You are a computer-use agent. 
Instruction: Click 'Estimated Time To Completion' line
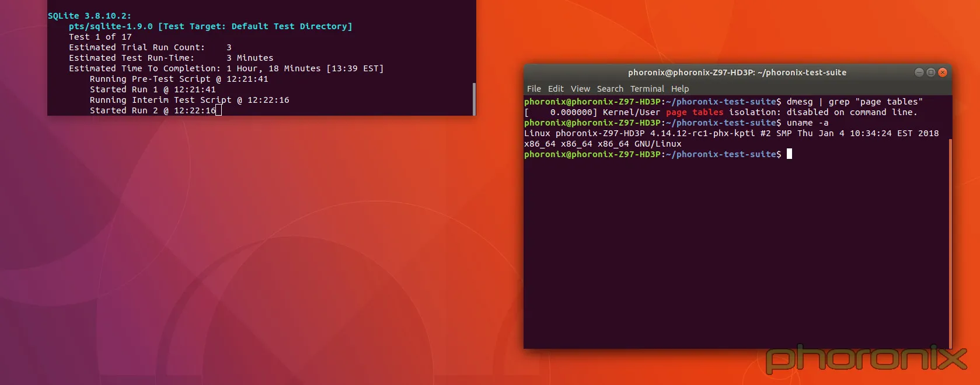coord(226,68)
